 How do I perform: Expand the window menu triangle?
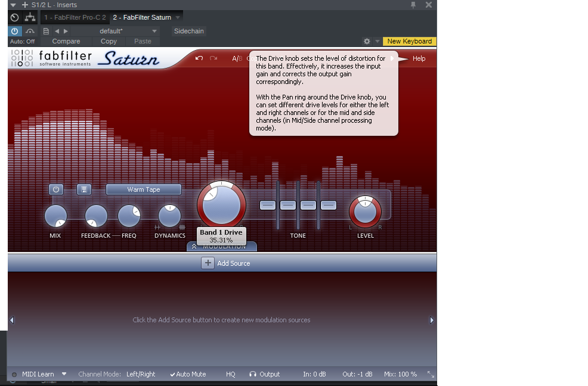pos(13,5)
